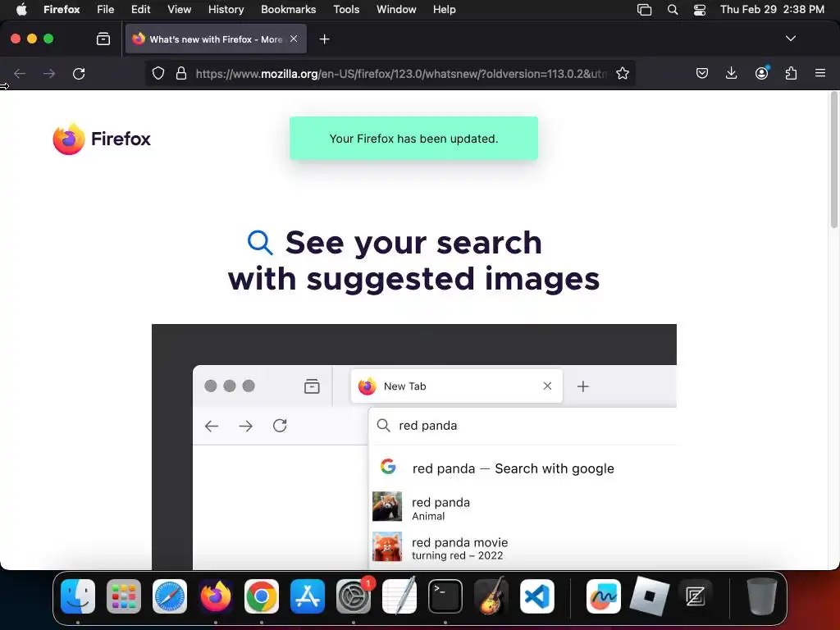The height and width of the screenshot is (630, 840).
Task: Launch GarageBand from the Dock
Action: [x=491, y=596]
